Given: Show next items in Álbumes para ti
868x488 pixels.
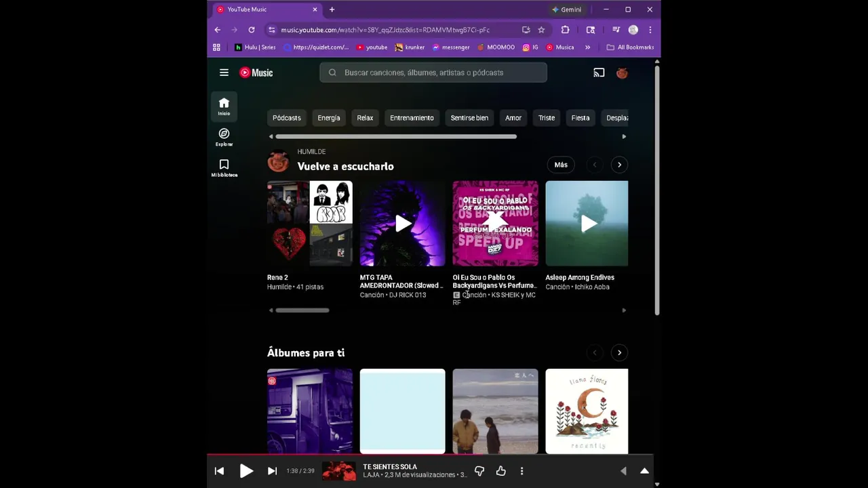Looking at the screenshot, I should (619, 352).
